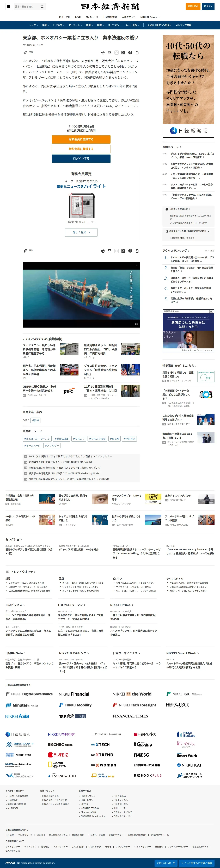Open the 速報ニュース section heading
Viewport: 220px width, 868px height.
coord(172,147)
